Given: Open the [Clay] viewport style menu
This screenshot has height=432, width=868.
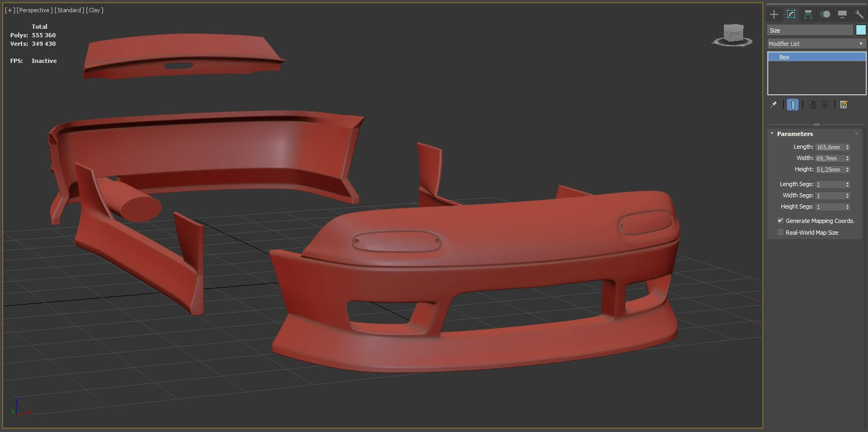Looking at the screenshot, I should 95,10.
